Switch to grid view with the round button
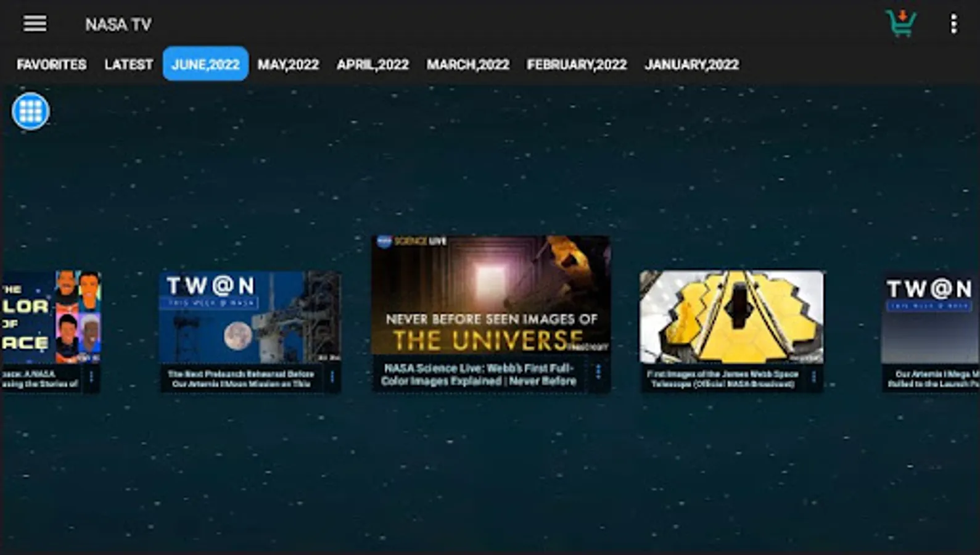The height and width of the screenshot is (555, 980). click(30, 111)
